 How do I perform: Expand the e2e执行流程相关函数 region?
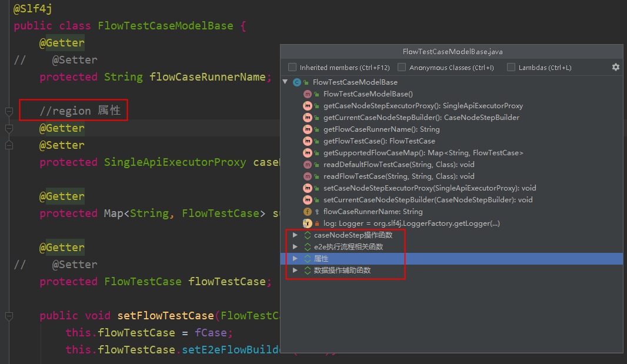pos(295,246)
